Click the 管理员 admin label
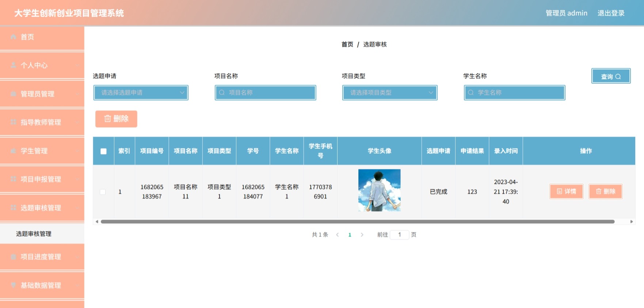 click(x=566, y=13)
